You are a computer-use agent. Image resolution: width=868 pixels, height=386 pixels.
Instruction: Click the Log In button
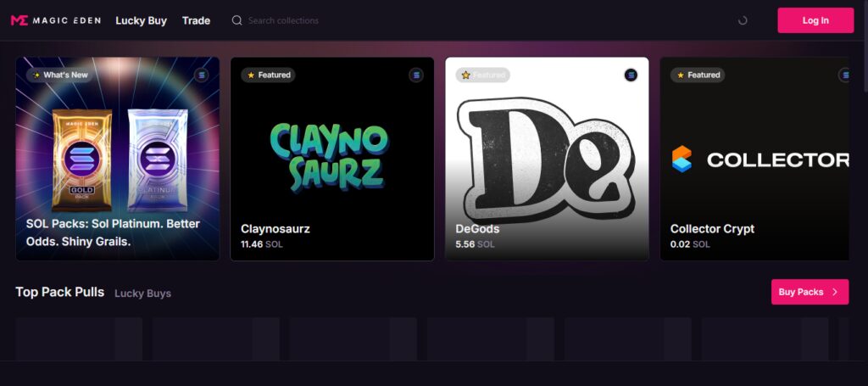[815, 20]
